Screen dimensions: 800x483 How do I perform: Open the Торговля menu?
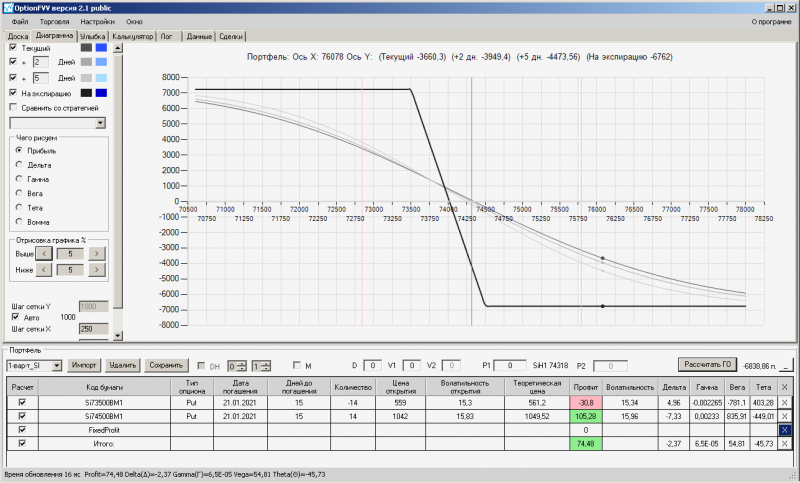point(54,22)
